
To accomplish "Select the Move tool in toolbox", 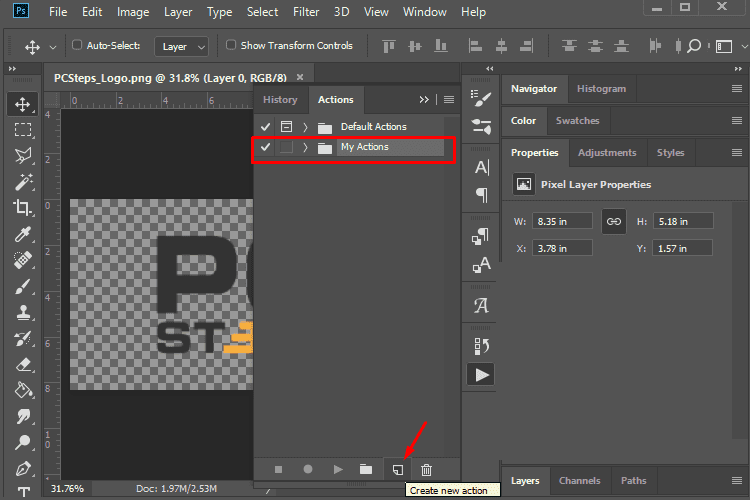I will 22,104.
